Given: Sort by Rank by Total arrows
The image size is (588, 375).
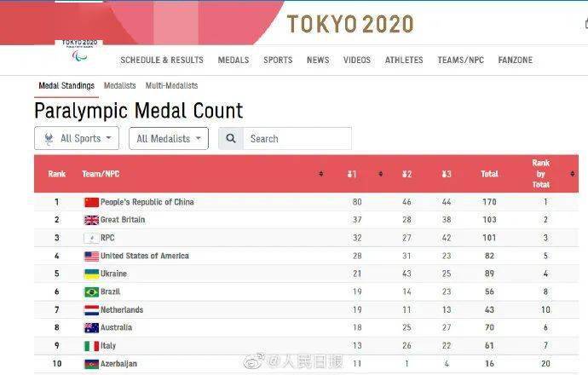Looking at the screenshot, I should pos(573,174).
